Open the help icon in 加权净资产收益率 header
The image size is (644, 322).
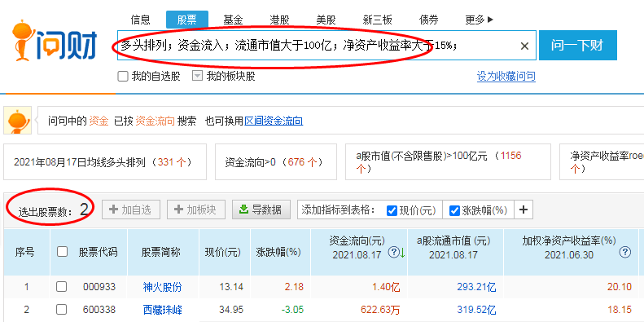coord(624,252)
